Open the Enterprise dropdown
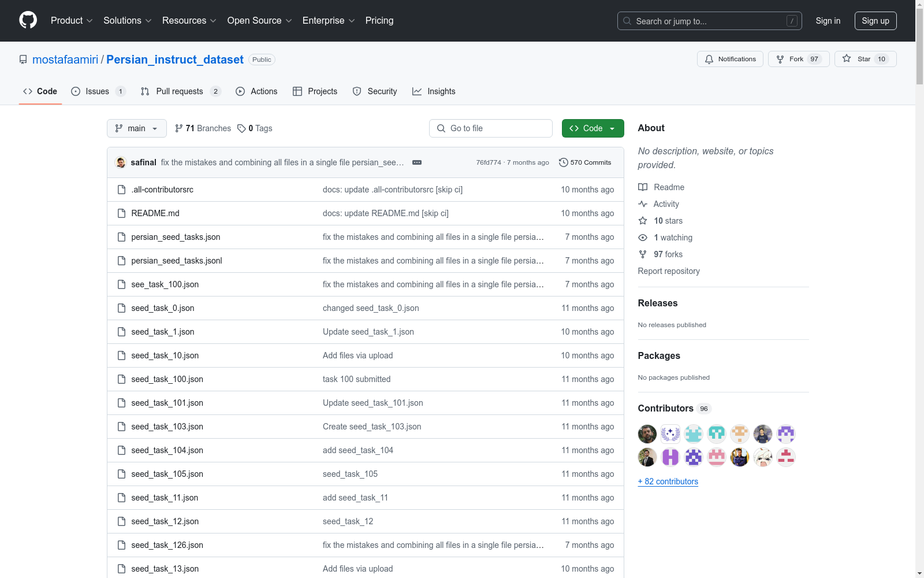 click(329, 21)
